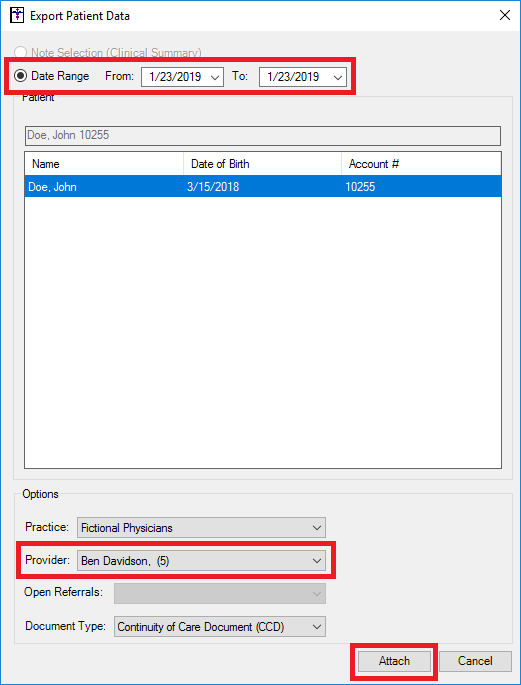Open the To date dropdown arrow
Viewport: 521px width, 685px height.
click(x=337, y=77)
